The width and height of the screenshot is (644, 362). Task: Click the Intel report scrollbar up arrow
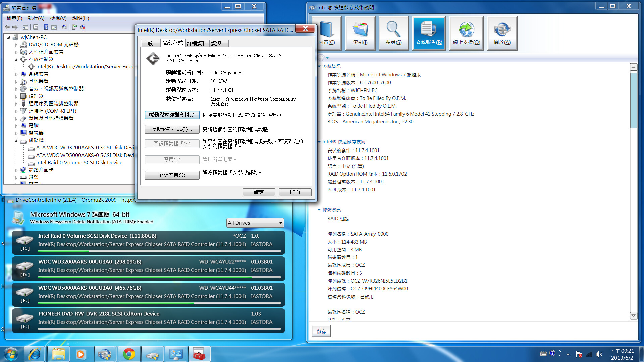coord(633,67)
